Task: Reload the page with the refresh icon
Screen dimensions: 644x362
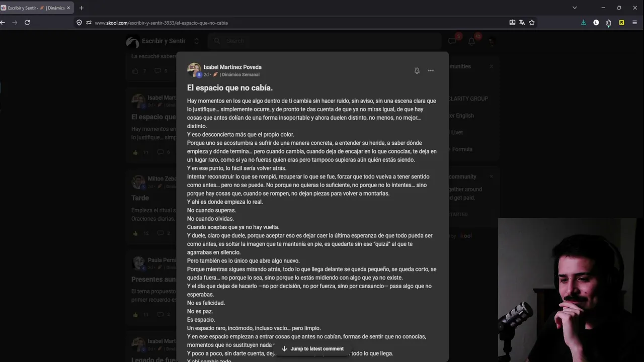Action: click(27, 23)
